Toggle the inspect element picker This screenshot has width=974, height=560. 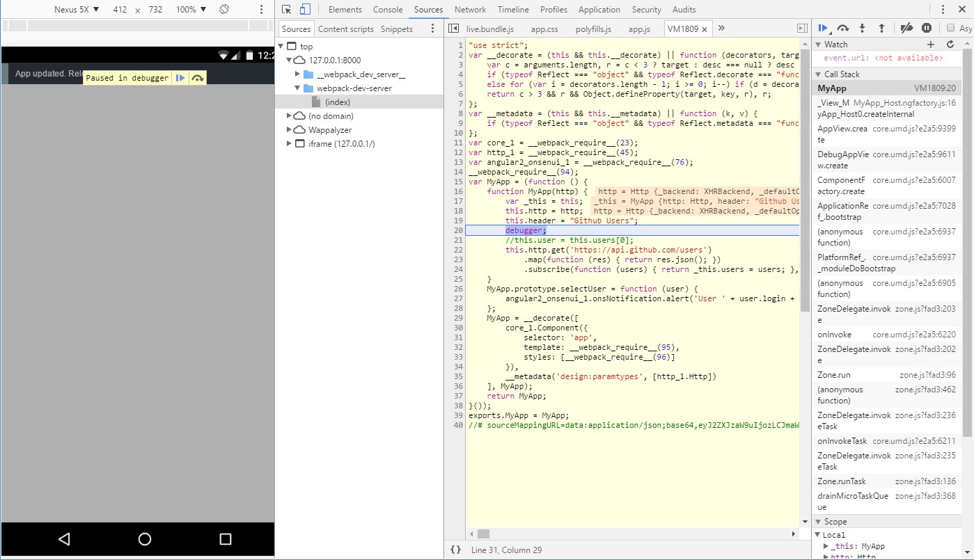tap(286, 10)
